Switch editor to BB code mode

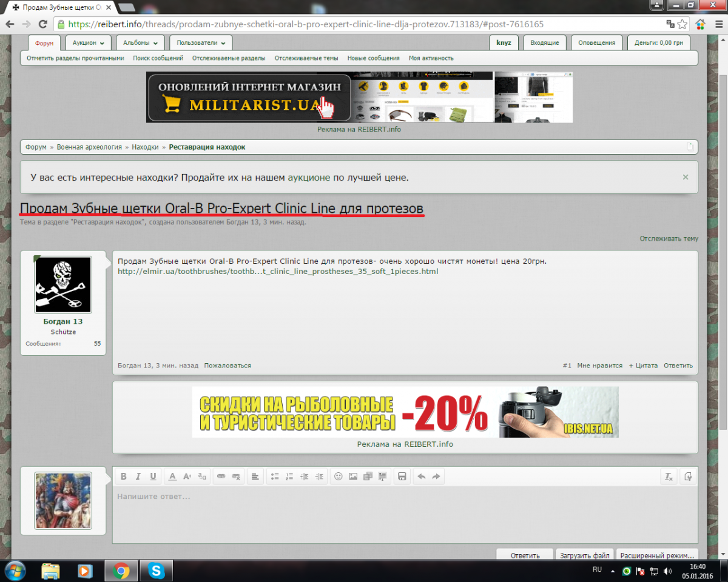pos(688,477)
